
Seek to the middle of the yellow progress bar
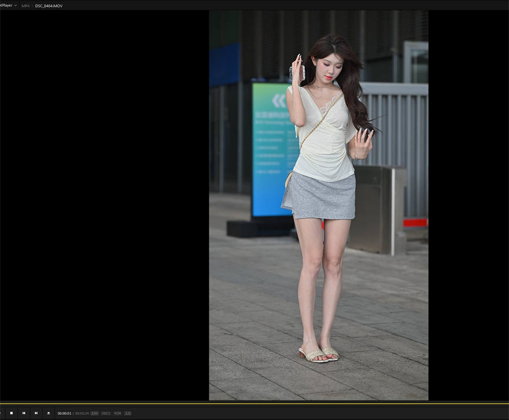coord(254,403)
